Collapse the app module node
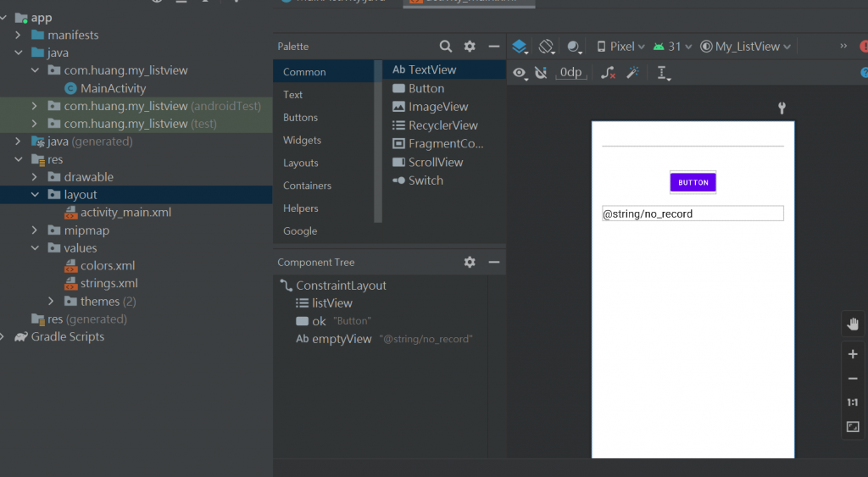This screenshot has height=477, width=868. [3, 18]
